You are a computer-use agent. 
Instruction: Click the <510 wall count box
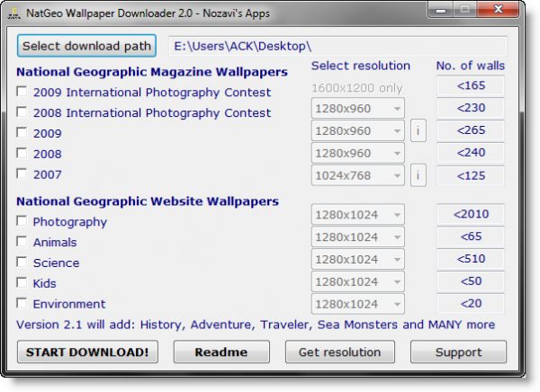[471, 259]
